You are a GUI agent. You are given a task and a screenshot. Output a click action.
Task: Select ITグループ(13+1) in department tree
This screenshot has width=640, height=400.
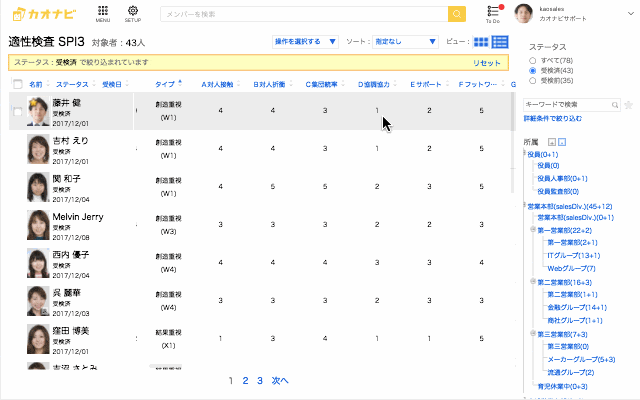571,255
